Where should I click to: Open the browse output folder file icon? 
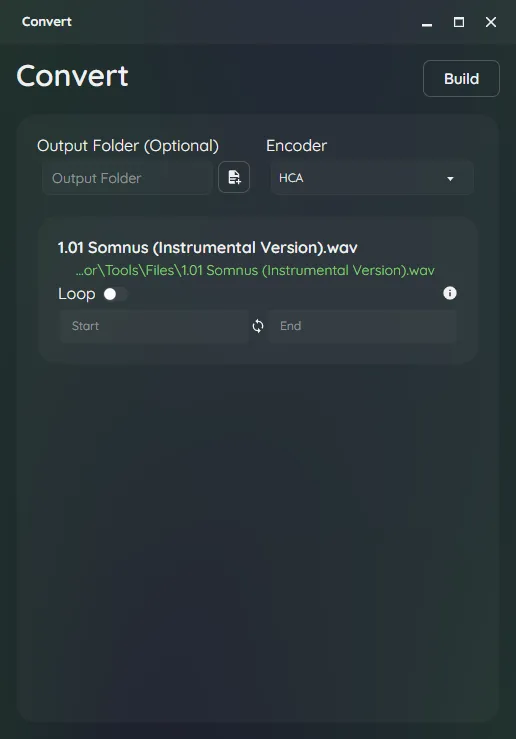pyautogui.click(x=234, y=177)
